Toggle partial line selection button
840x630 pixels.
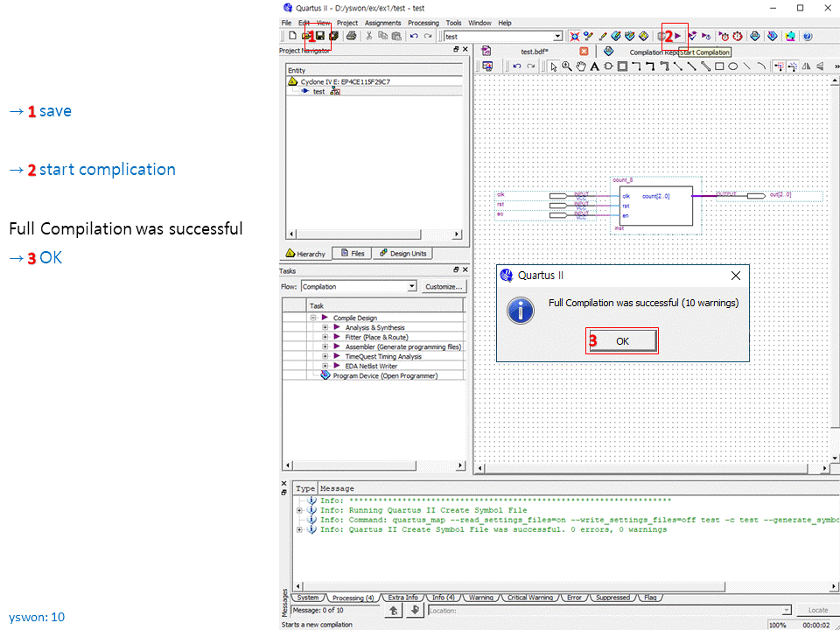point(793,66)
